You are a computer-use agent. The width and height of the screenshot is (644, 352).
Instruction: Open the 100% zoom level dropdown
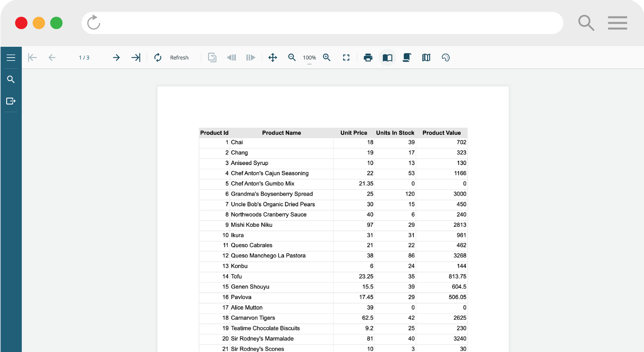(x=309, y=58)
